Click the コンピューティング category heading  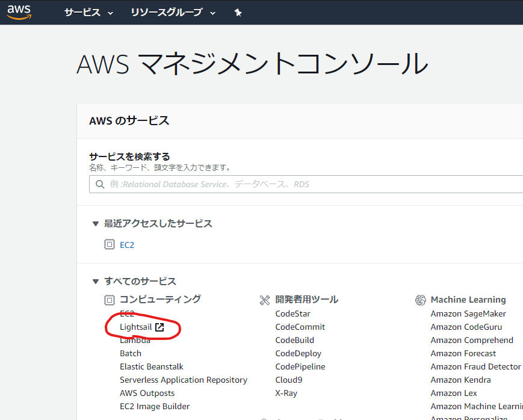[160, 299]
